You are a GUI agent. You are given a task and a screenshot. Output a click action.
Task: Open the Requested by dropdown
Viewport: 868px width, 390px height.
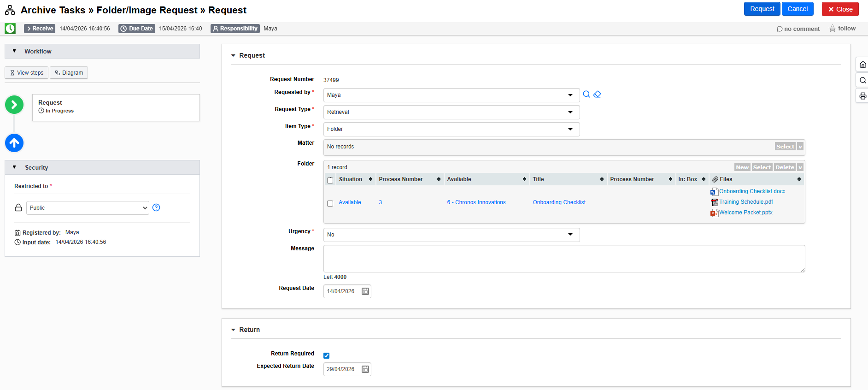[x=452, y=95]
